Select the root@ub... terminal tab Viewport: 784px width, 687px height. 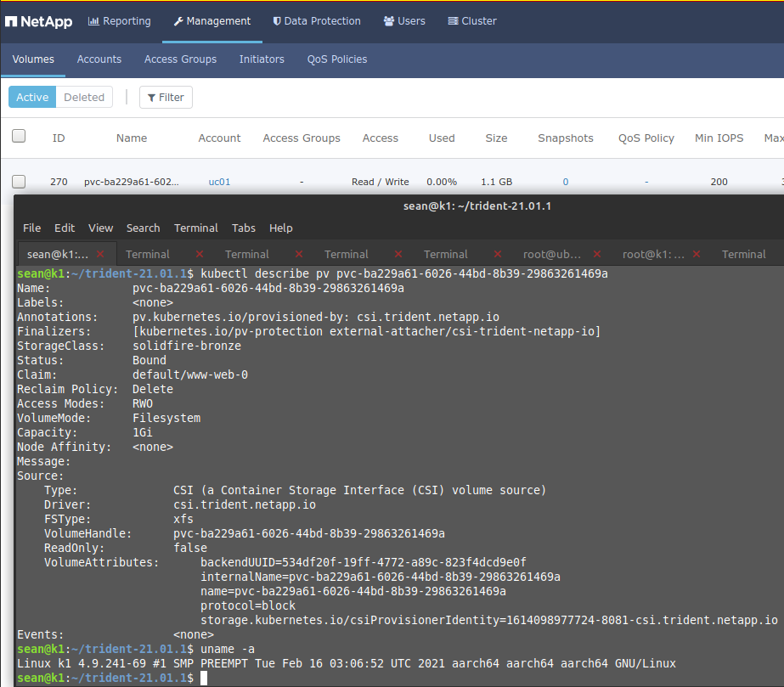552,254
